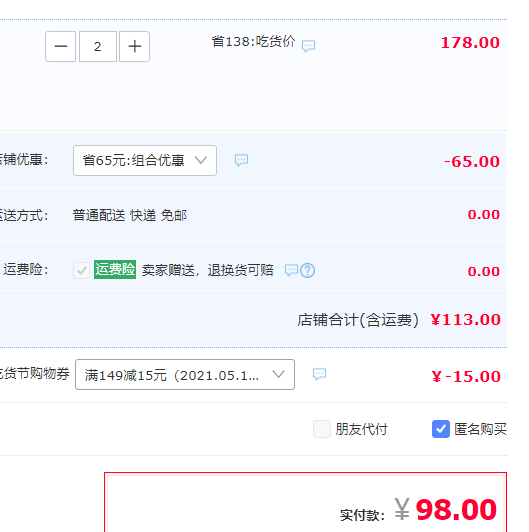This screenshot has width=529, height=532.
Task: Click the 实付款 ¥98.00 total amount
Action: coord(419,510)
